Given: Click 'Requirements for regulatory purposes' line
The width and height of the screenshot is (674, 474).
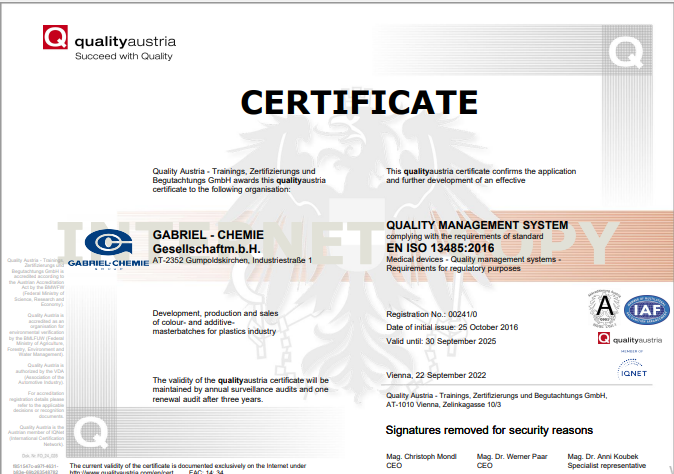Looking at the screenshot, I should (453, 269).
